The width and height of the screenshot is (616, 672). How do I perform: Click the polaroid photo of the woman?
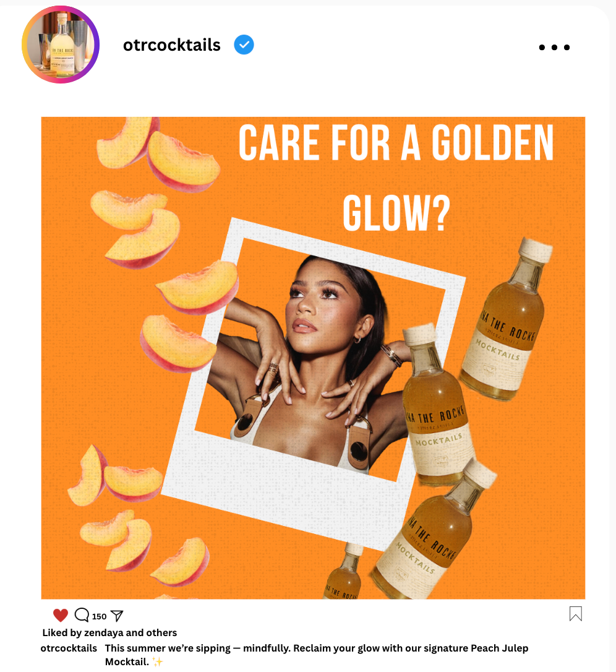(314, 384)
